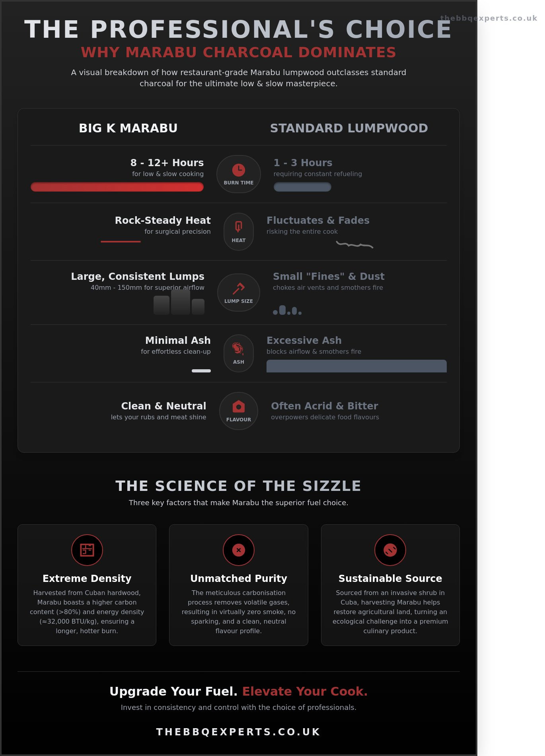Select the Big K Marabu column heading
Screen dimensions: 545x756
click(x=128, y=128)
